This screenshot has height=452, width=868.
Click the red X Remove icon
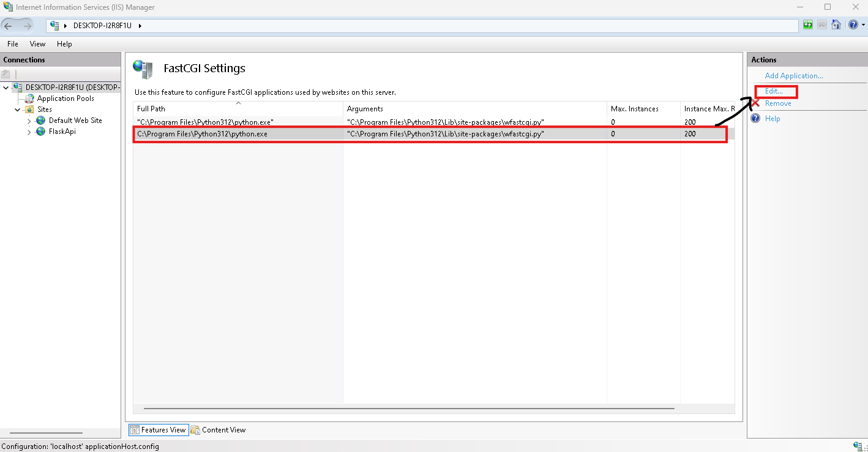click(755, 103)
